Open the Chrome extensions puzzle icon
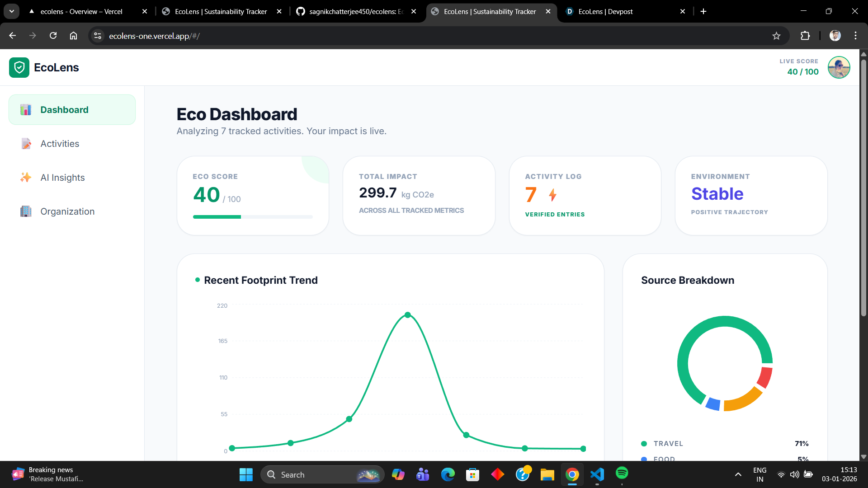 coord(805,36)
